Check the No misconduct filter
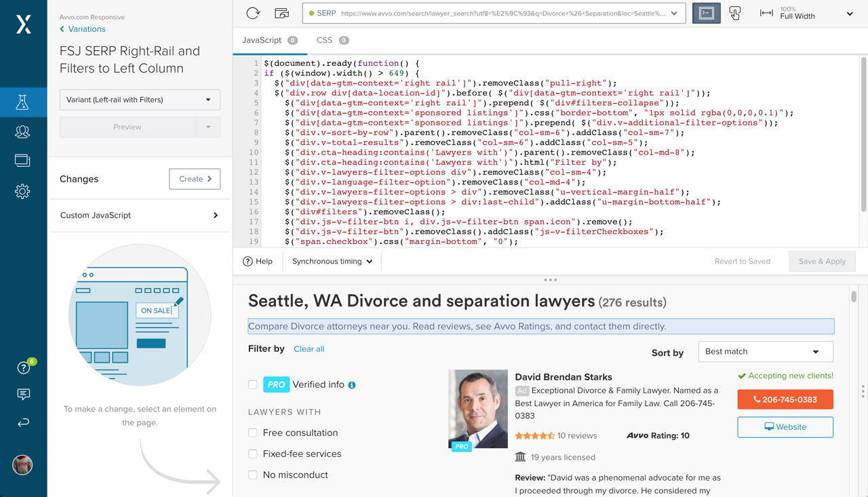Image resolution: width=868 pixels, height=497 pixels. click(x=253, y=475)
